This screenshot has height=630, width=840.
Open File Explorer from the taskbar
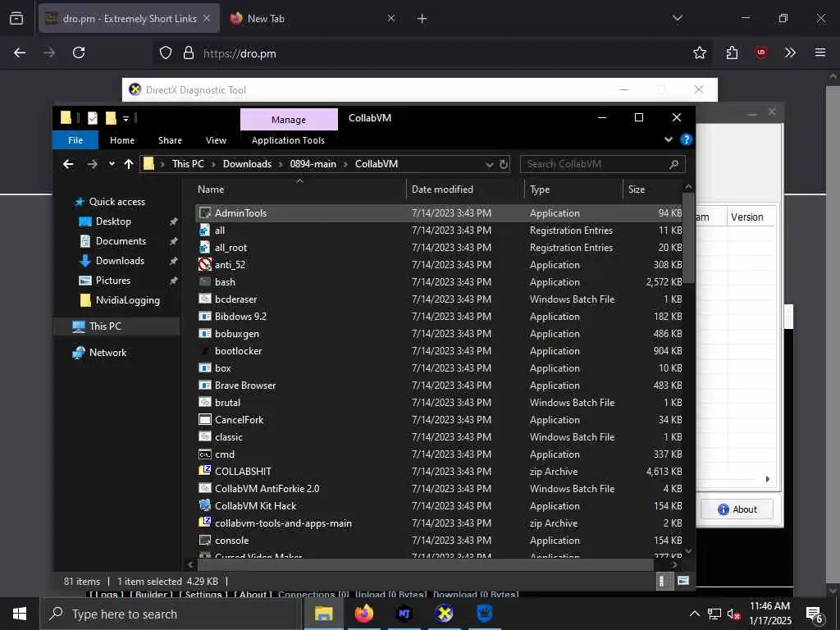point(323,614)
